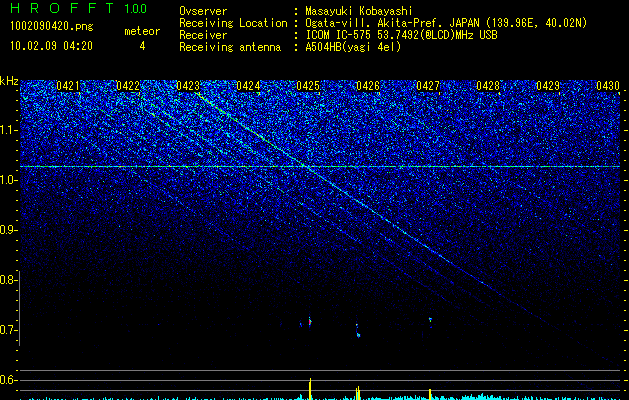
Task: Click the 'Receiver' field label
Action: [203, 35]
